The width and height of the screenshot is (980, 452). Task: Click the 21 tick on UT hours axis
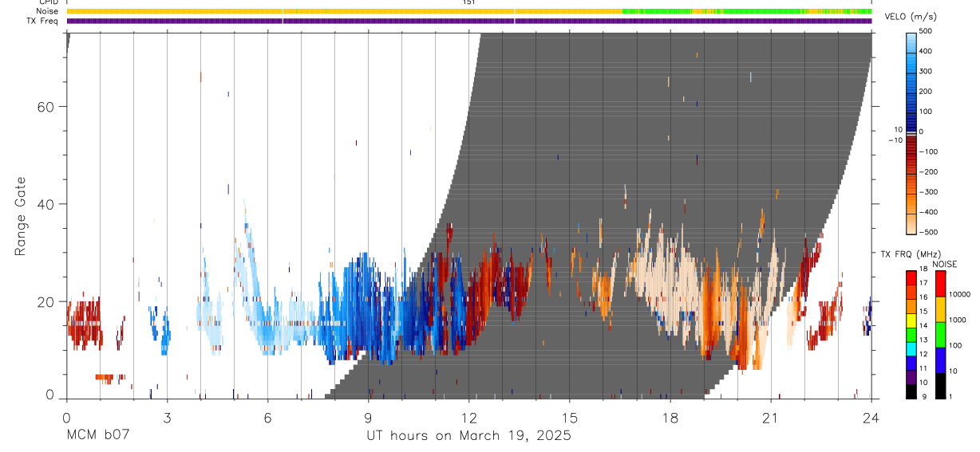(770, 416)
